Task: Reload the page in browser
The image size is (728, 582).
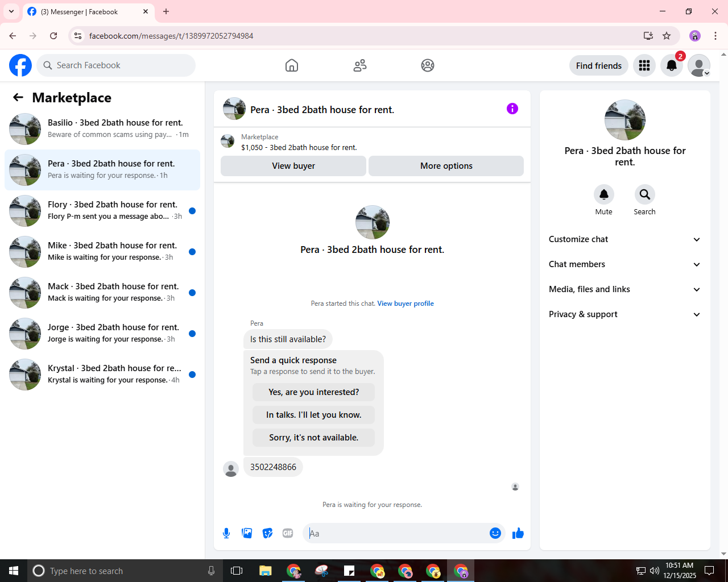Action: [x=53, y=36]
